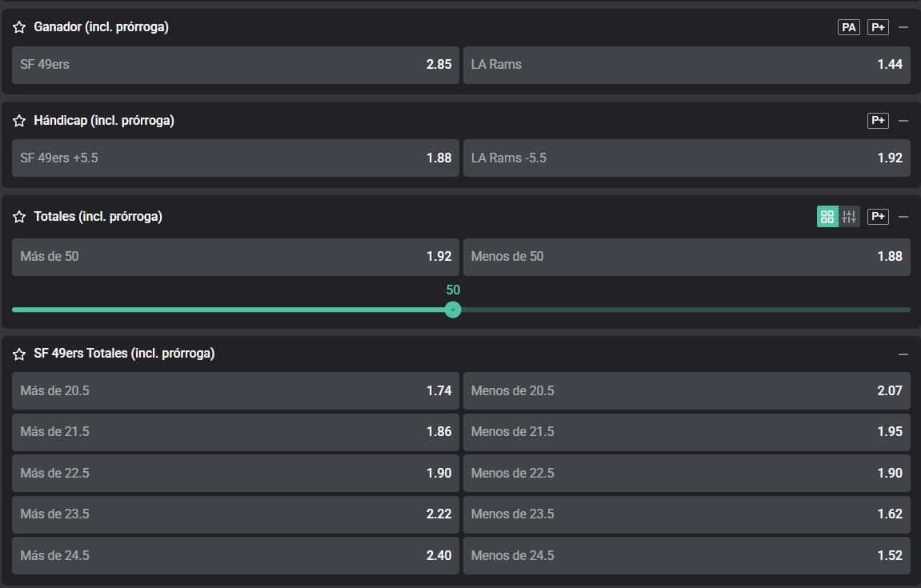Click P+ badge in Hándicap header

tap(878, 121)
